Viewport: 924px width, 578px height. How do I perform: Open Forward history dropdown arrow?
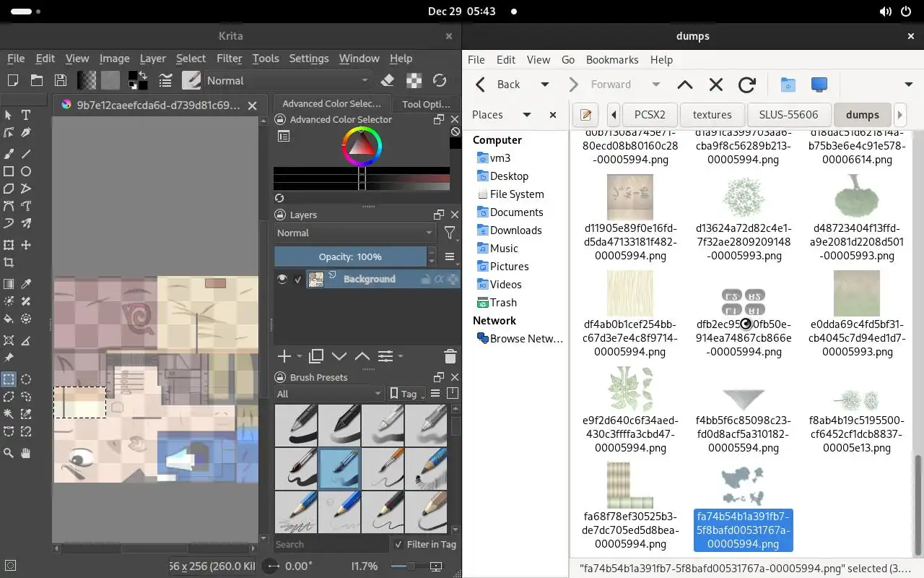[656, 85]
